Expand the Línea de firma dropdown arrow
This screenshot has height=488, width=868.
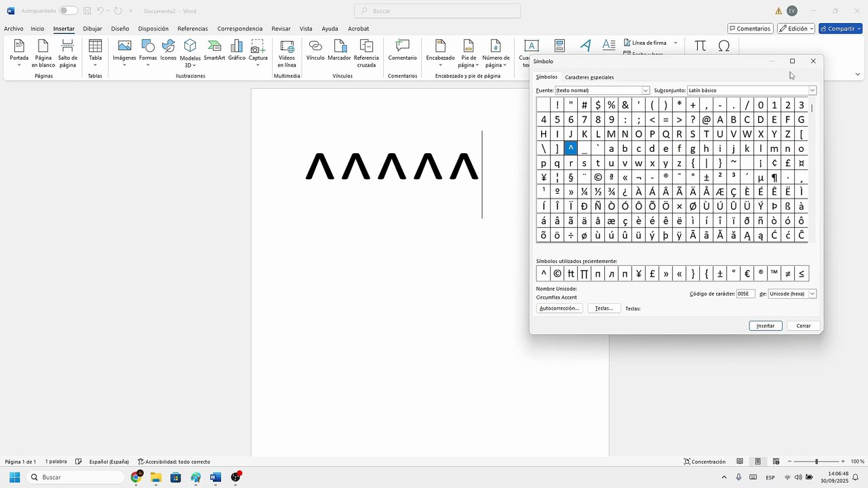(x=675, y=43)
